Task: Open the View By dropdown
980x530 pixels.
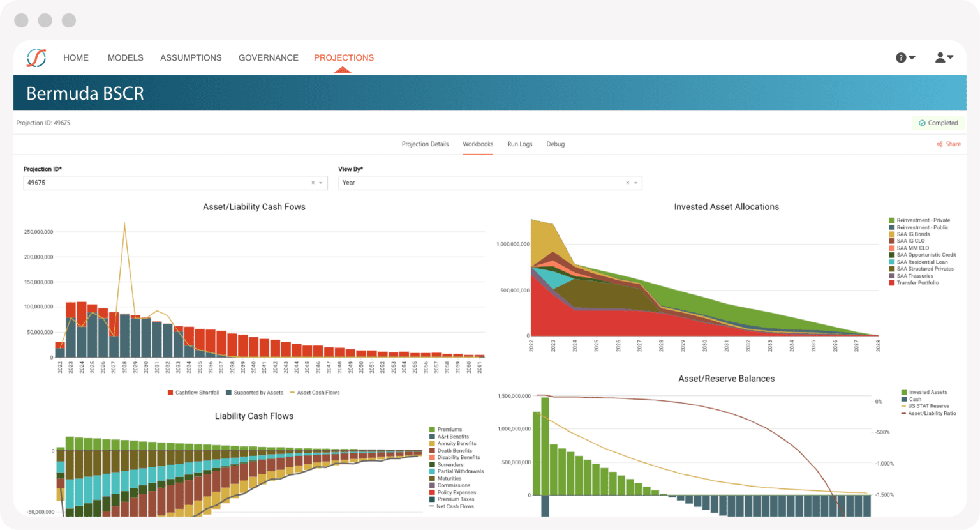Action: (636, 183)
